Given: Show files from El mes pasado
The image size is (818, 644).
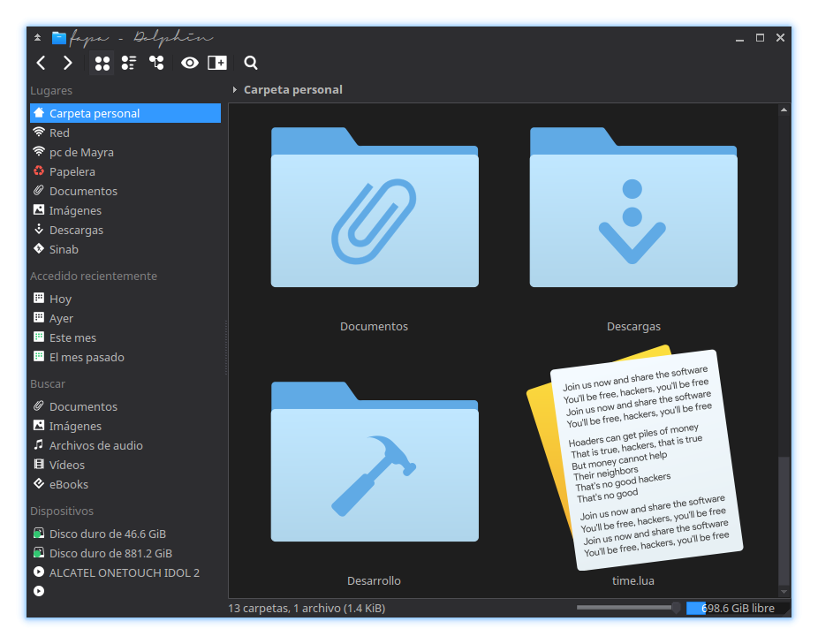Looking at the screenshot, I should pos(125,358).
